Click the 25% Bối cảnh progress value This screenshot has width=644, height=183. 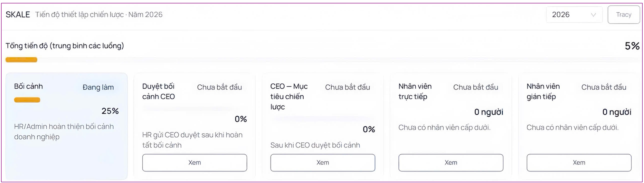click(110, 111)
